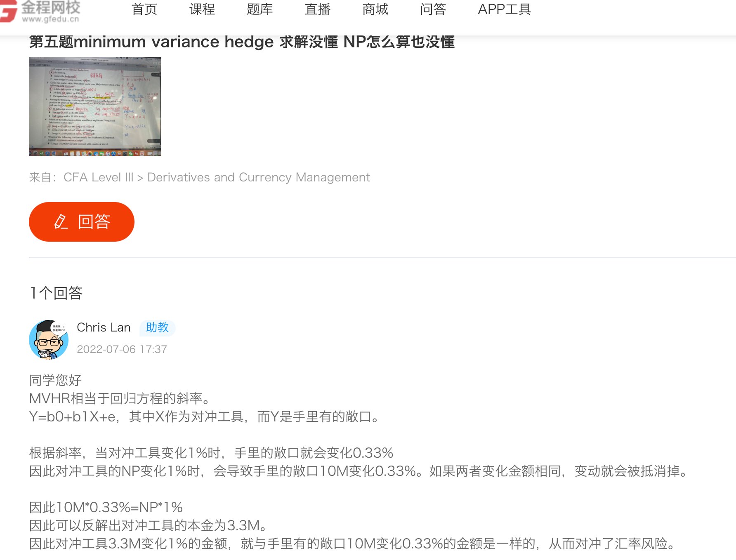The height and width of the screenshot is (560, 736).
Task: Go to the 课程 menu
Action: (x=202, y=9)
